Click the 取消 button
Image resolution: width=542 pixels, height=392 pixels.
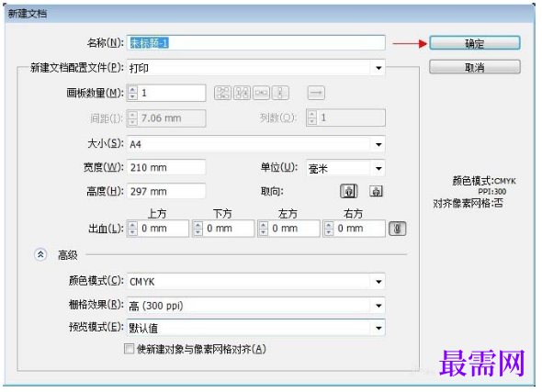coord(475,67)
